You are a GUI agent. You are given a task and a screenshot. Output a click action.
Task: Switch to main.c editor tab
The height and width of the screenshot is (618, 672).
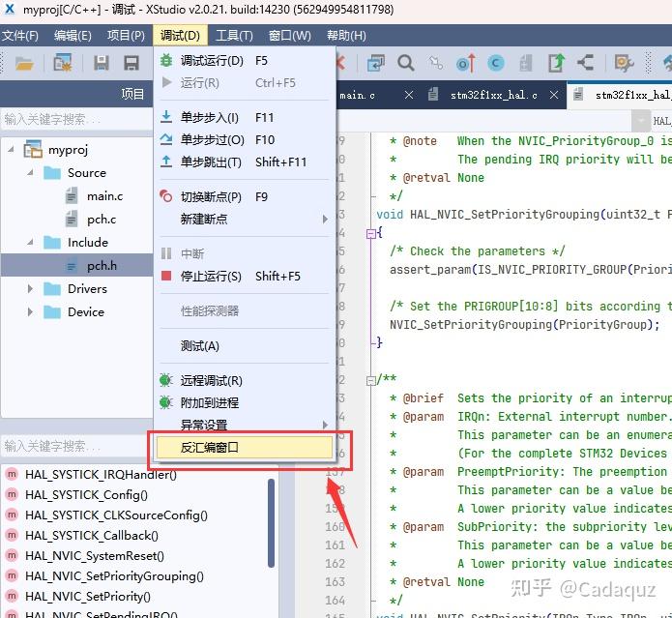point(357,95)
